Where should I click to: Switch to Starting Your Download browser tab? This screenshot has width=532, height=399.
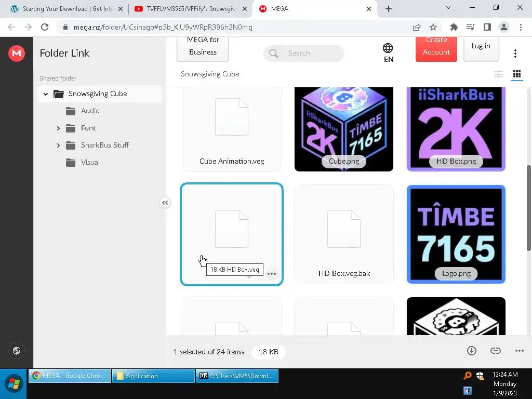pyautogui.click(x=67, y=9)
